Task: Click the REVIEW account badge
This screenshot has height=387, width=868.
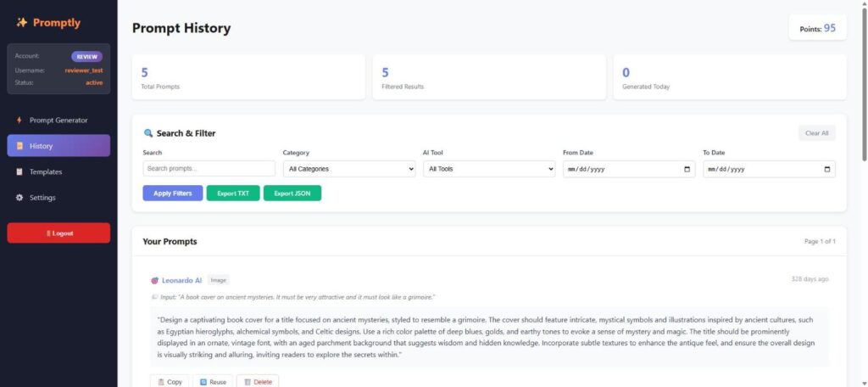Action: [87, 57]
